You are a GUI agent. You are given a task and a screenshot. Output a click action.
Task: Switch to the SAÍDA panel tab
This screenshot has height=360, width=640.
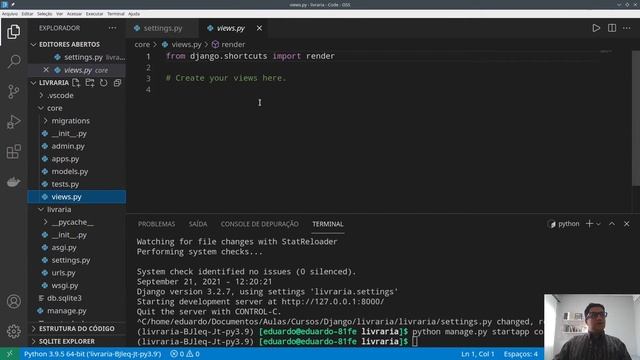pyautogui.click(x=198, y=224)
